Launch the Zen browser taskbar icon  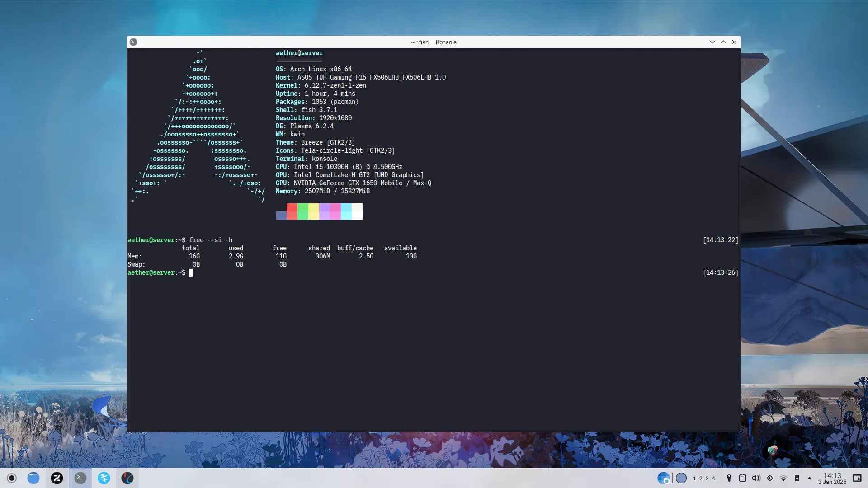pos(57,478)
